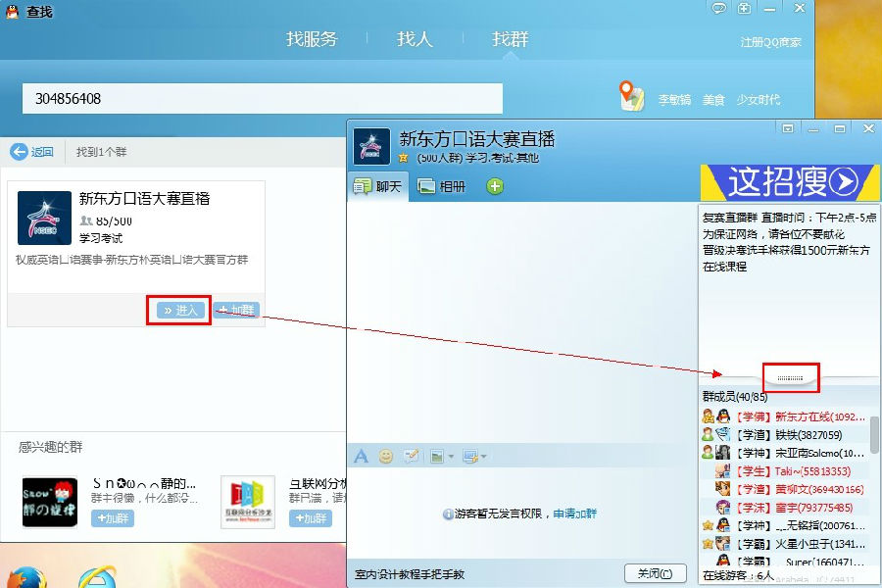This screenshot has height=588, width=882.
Task: Open the chat window menu dropdown
Action: tap(787, 128)
